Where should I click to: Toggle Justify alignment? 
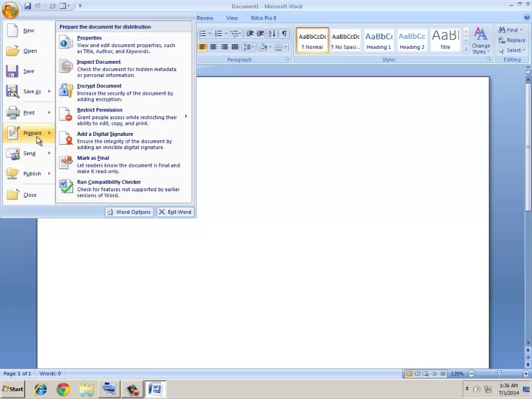pos(235,47)
